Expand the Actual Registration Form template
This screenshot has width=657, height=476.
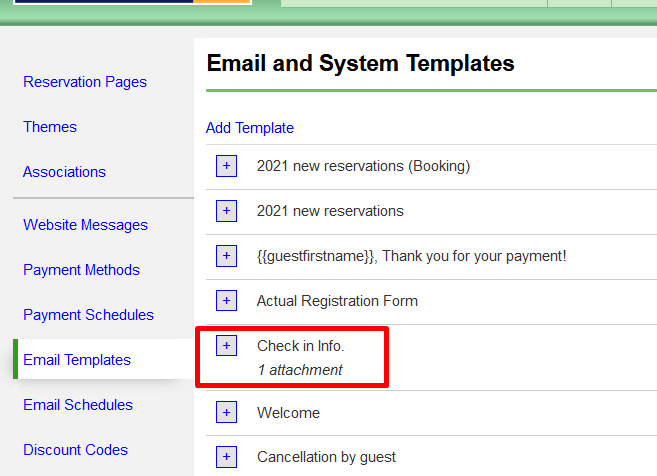[227, 301]
